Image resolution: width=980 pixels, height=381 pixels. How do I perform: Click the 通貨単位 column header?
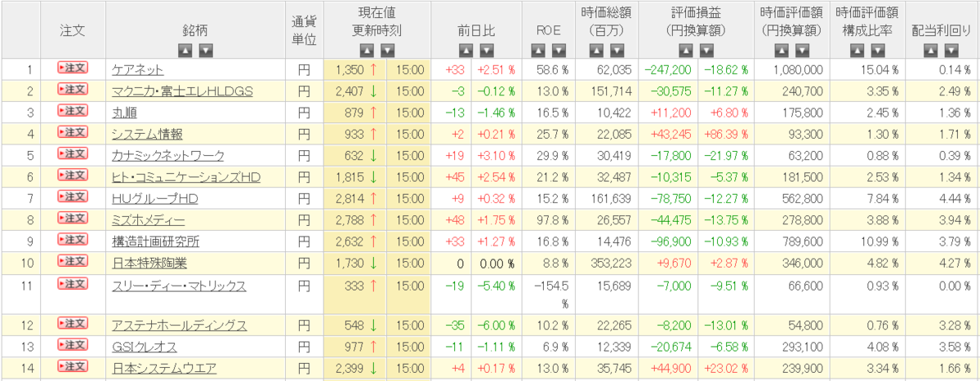[305, 30]
